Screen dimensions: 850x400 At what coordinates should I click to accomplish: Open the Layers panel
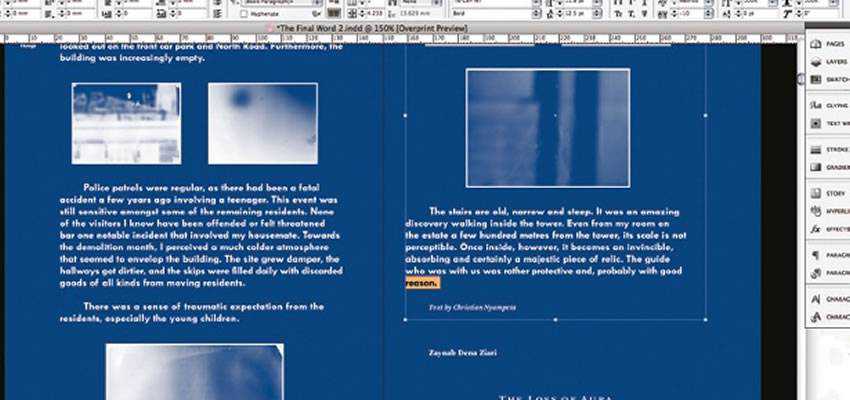pos(828,61)
